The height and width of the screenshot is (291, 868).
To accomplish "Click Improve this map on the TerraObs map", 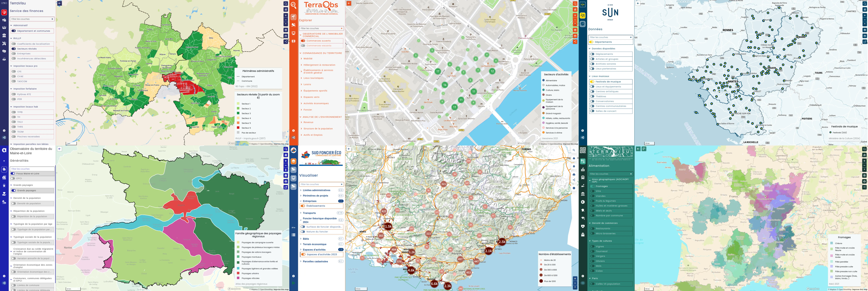I will pyautogui.click(x=570, y=144).
